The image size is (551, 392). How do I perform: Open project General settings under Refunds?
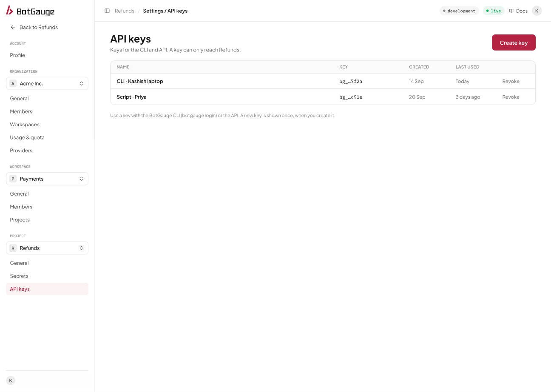tap(19, 263)
